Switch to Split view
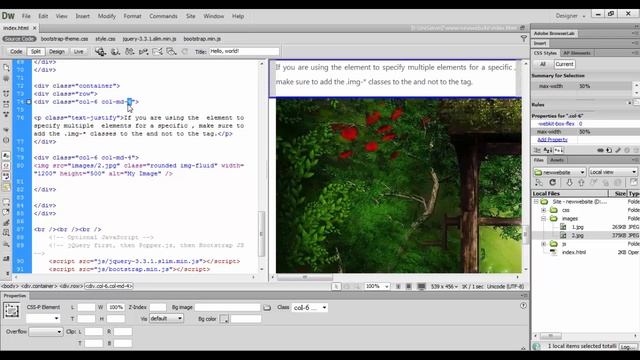Image resolution: width=640 pixels, height=360 pixels. pyautogui.click(x=36, y=51)
